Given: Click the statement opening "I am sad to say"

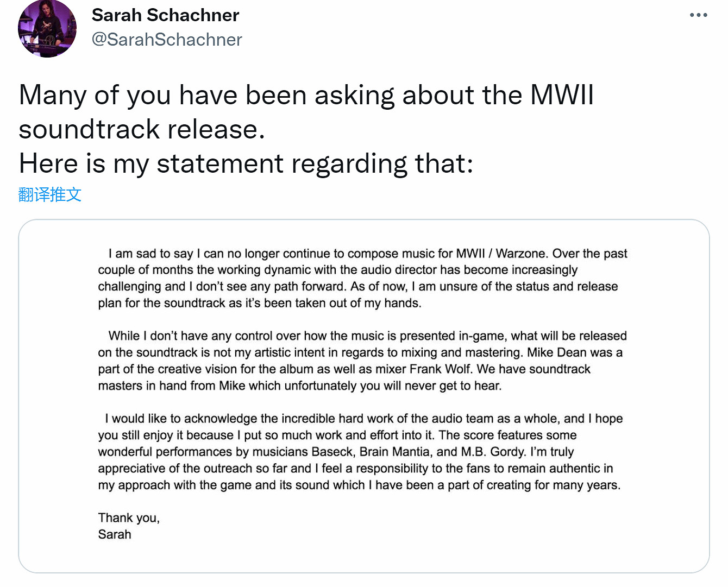Looking at the screenshot, I should 151,254.
